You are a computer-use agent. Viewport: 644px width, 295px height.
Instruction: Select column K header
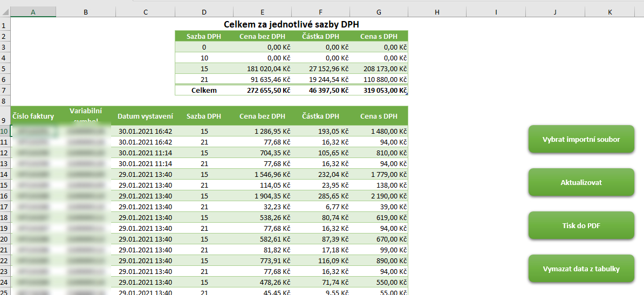click(x=610, y=12)
